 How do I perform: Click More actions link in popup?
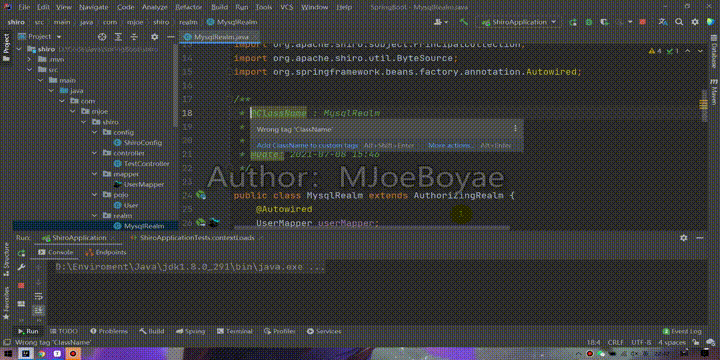[x=450, y=146]
